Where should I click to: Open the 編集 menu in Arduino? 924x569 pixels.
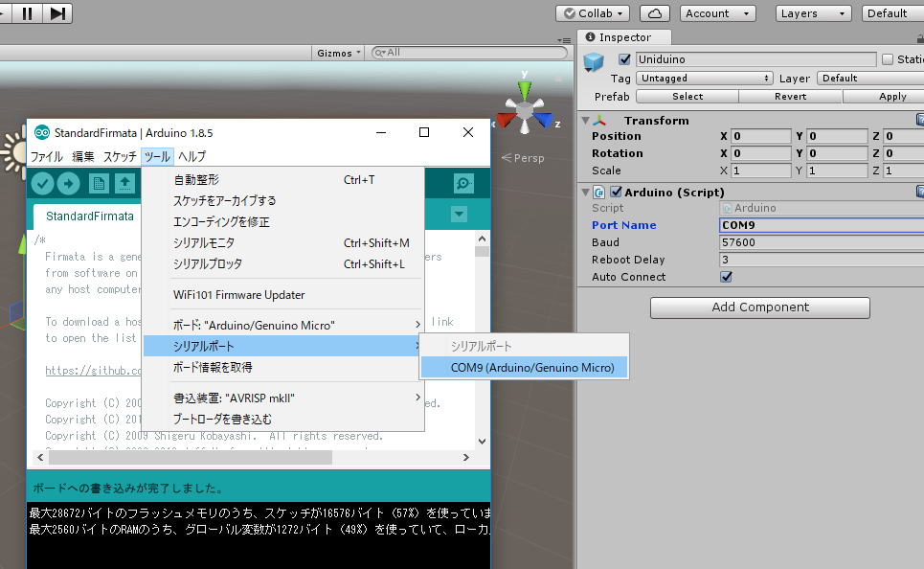(83, 156)
